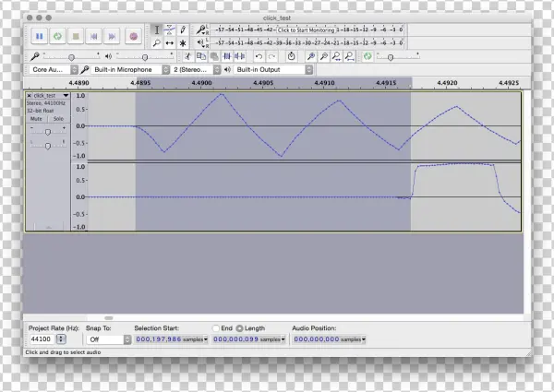Mute the click_test track
Image resolution: width=554 pixels, height=392 pixels.
tap(36, 118)
